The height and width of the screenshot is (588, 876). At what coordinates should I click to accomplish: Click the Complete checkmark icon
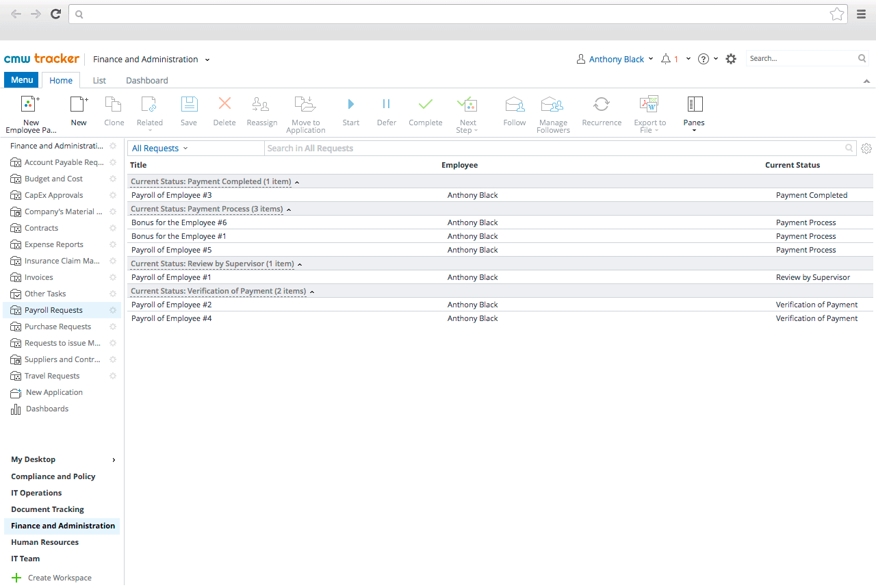tap(426, 104)
